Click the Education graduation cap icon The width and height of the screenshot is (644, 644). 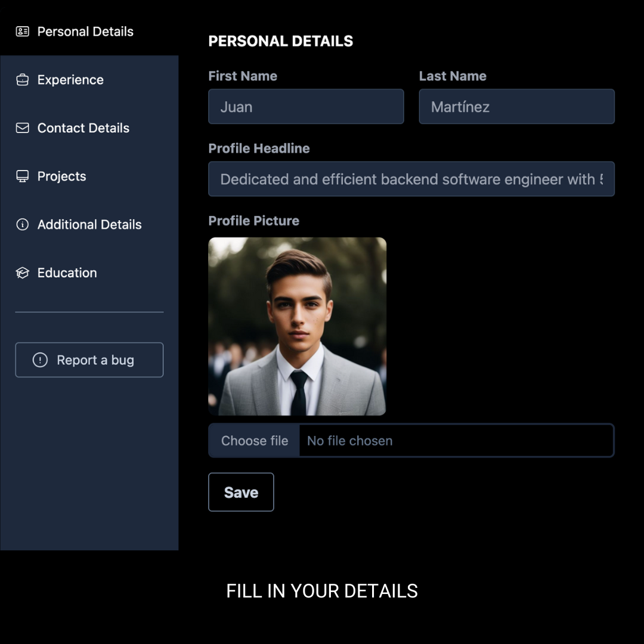(x=22, y=273)
